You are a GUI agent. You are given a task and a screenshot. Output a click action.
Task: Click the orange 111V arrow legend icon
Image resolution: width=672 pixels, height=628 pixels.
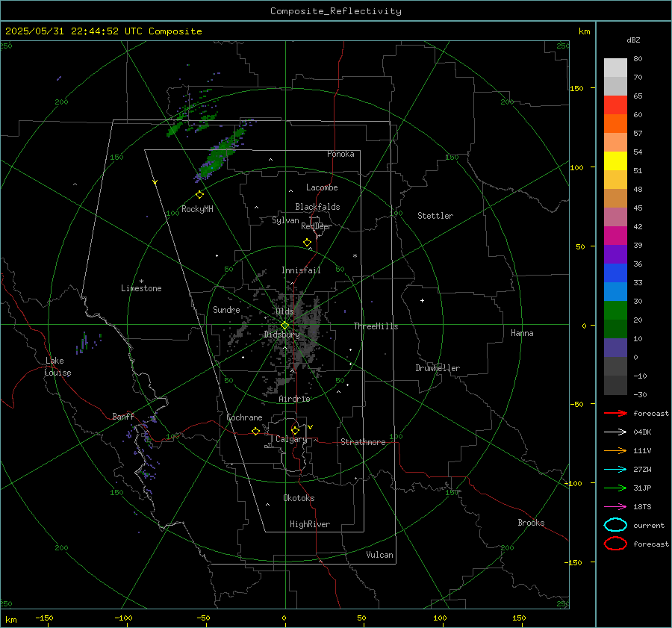(x=615, y=450)
